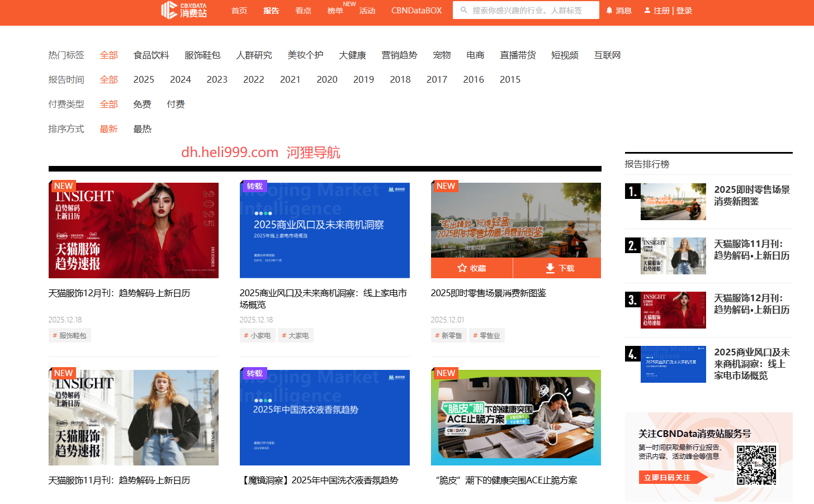Open notifications via the bell icon

(x=609, y=9)
